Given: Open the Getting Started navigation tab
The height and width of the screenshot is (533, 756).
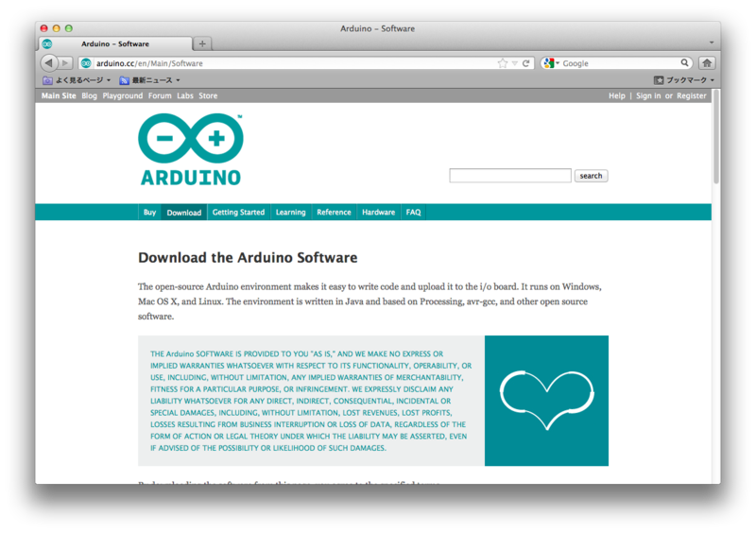Looking at the screenshot, I should pos(239,213).
